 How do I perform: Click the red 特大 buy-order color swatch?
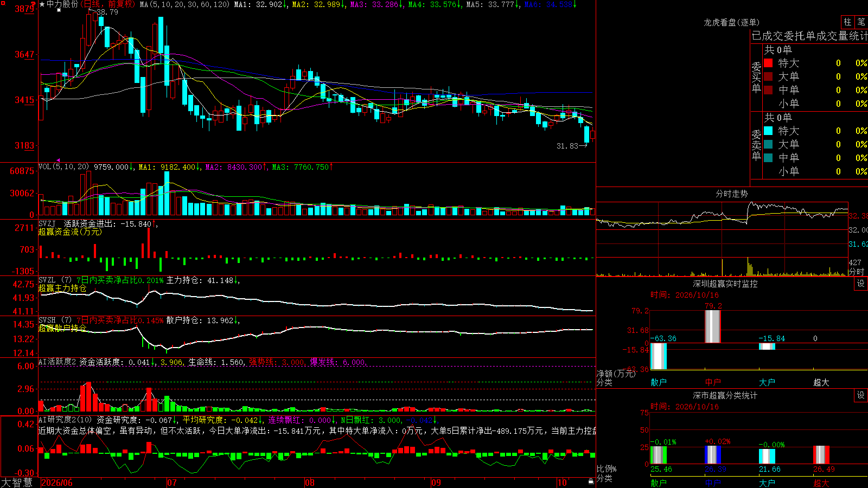(x=768, y=63)
